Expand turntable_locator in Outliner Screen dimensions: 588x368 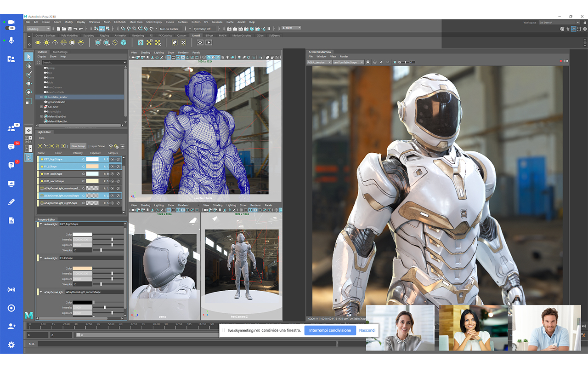(x=41, y=97)
